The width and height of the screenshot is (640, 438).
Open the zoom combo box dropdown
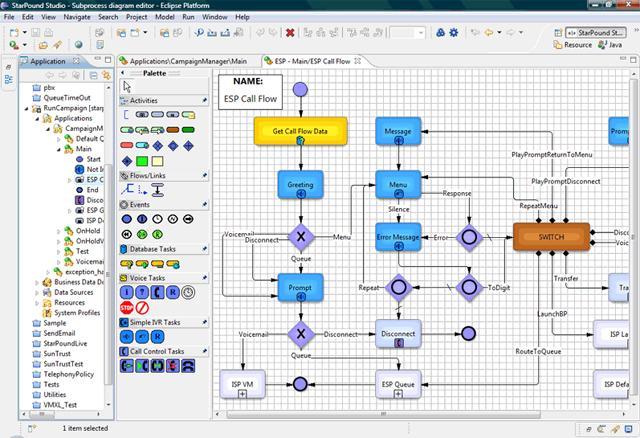[421, 33]
